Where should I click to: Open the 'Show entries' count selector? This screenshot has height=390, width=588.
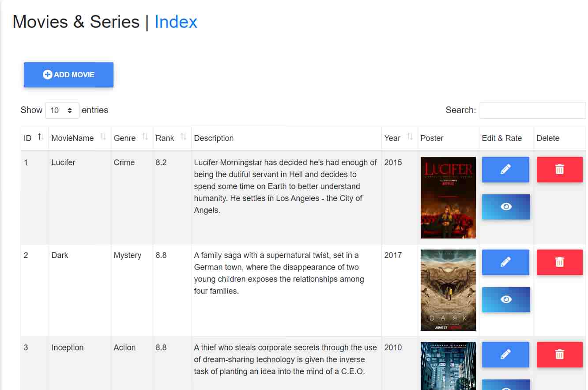[62, 110]
